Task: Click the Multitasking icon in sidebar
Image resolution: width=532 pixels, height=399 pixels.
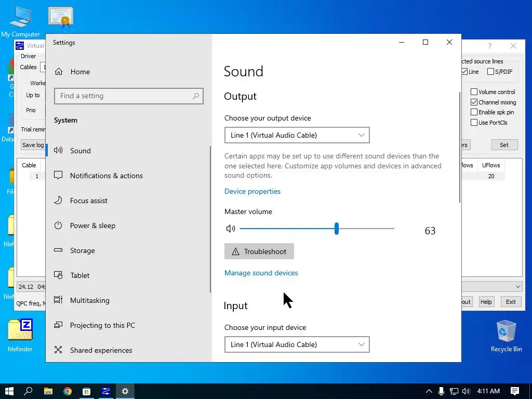Action: 58,300
